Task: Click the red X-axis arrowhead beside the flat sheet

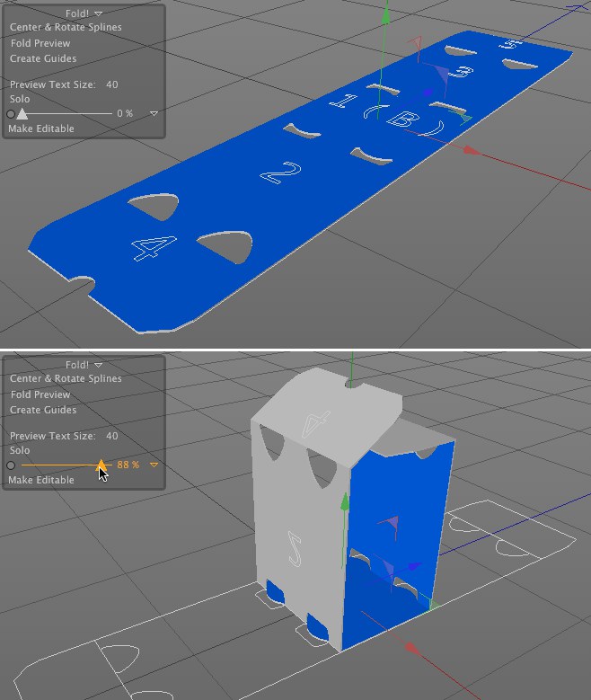Action: pyautogui.click(x=470, y=150)
